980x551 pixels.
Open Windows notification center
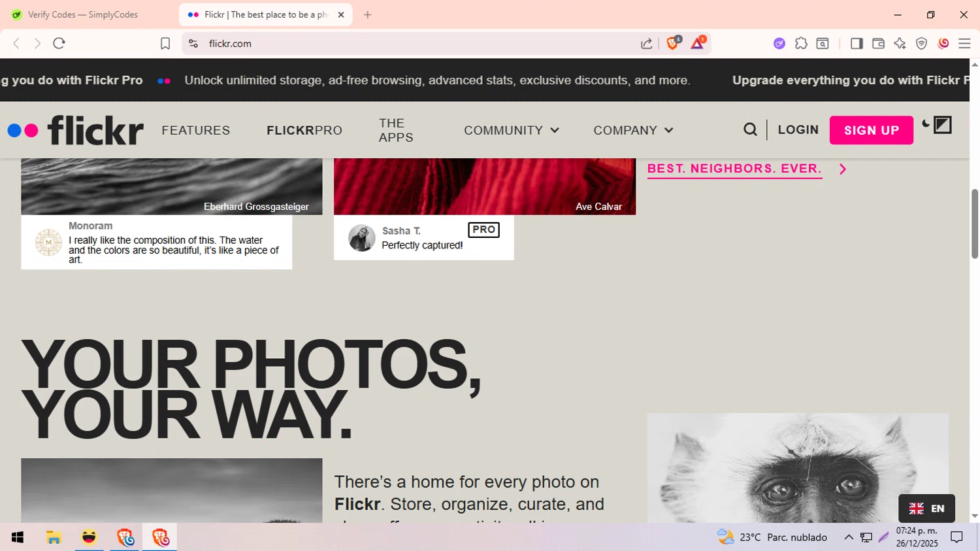[957, 537]
